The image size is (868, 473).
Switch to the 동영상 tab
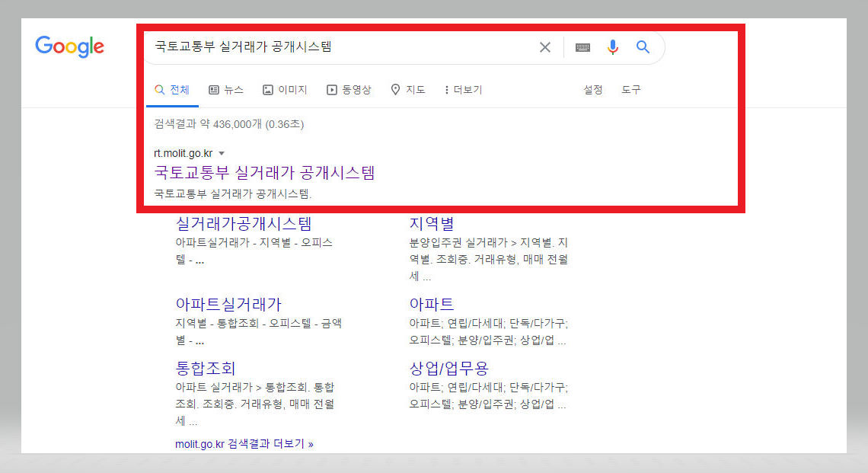coord(349,90)
